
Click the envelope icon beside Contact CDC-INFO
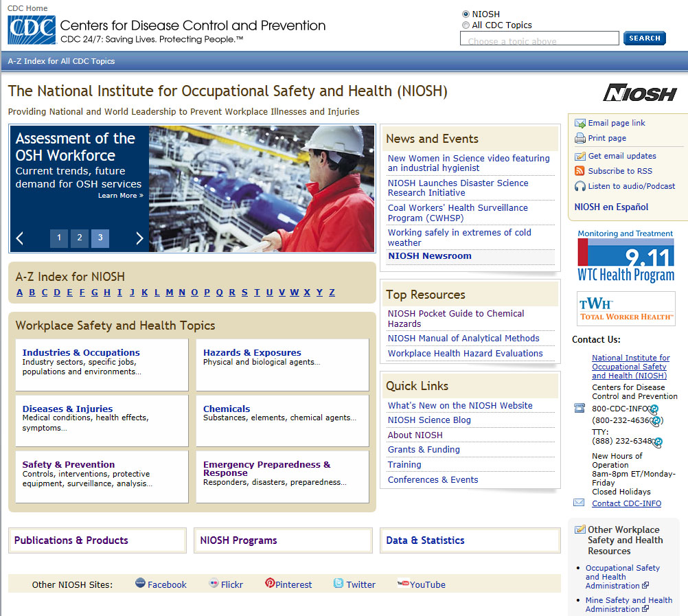click(579, 503)
